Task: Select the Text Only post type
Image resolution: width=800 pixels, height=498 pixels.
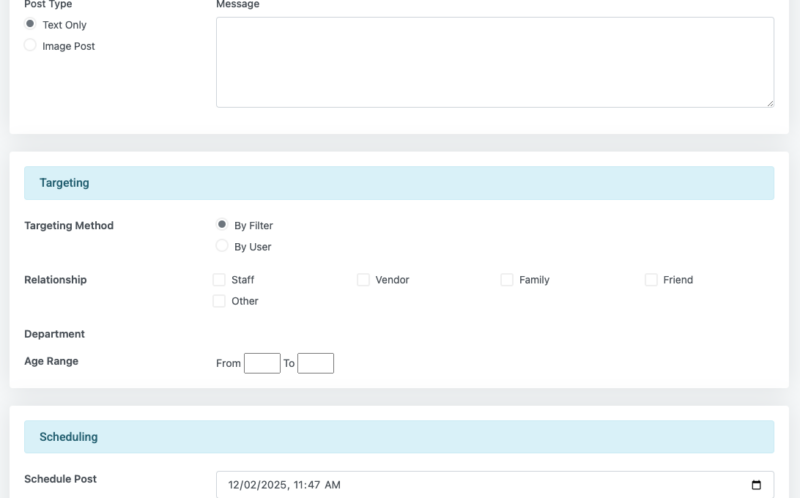Action: [30, 24]
